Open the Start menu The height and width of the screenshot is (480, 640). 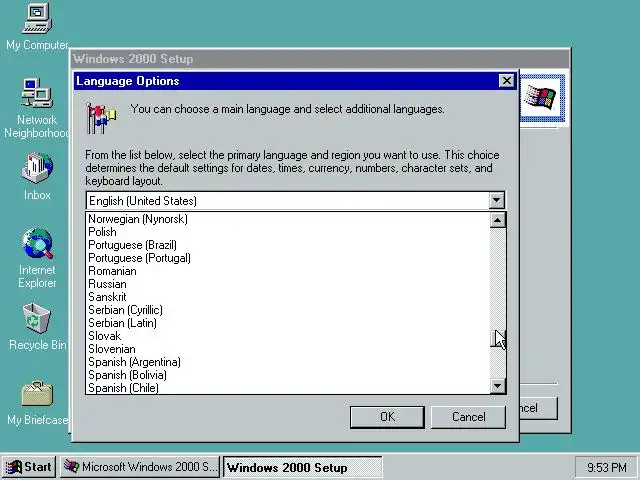point(29,467)
